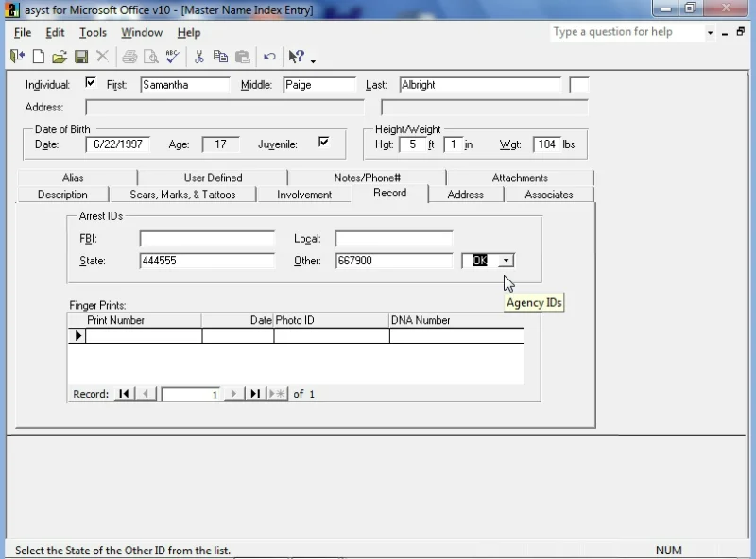The width and height of the screenshot is (756, 559).
Task: Click the record number box
Action: (191, 394)
